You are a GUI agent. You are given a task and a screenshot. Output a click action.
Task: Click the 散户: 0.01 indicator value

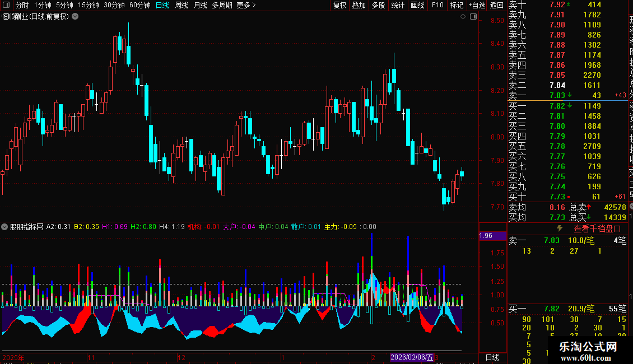[306, 227]
